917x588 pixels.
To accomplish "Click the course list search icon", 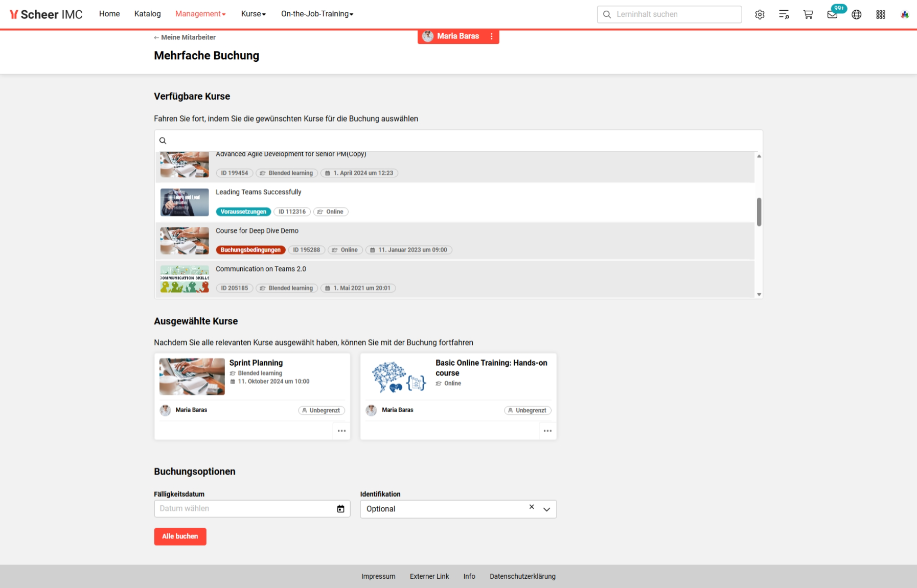I will [x=163, y=140].
